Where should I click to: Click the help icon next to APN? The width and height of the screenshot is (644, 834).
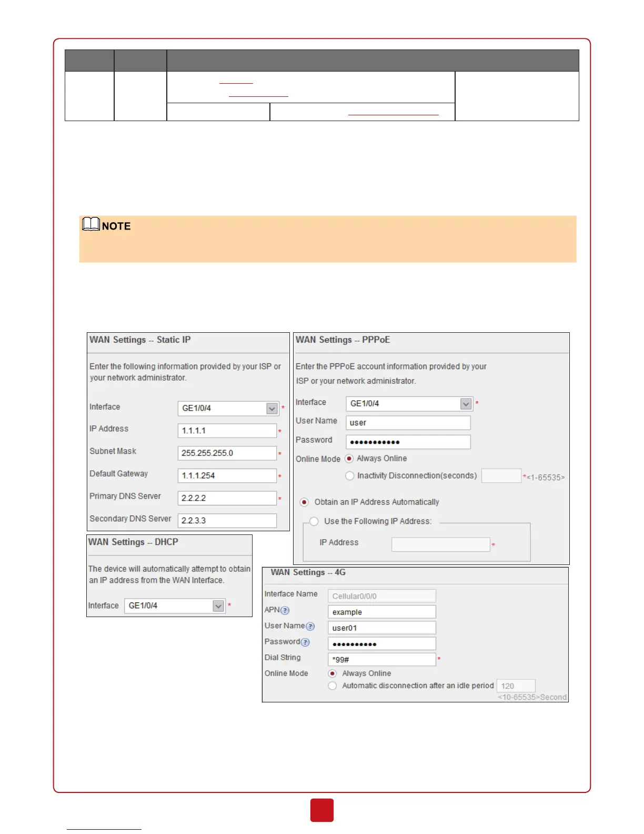point(285,611)
